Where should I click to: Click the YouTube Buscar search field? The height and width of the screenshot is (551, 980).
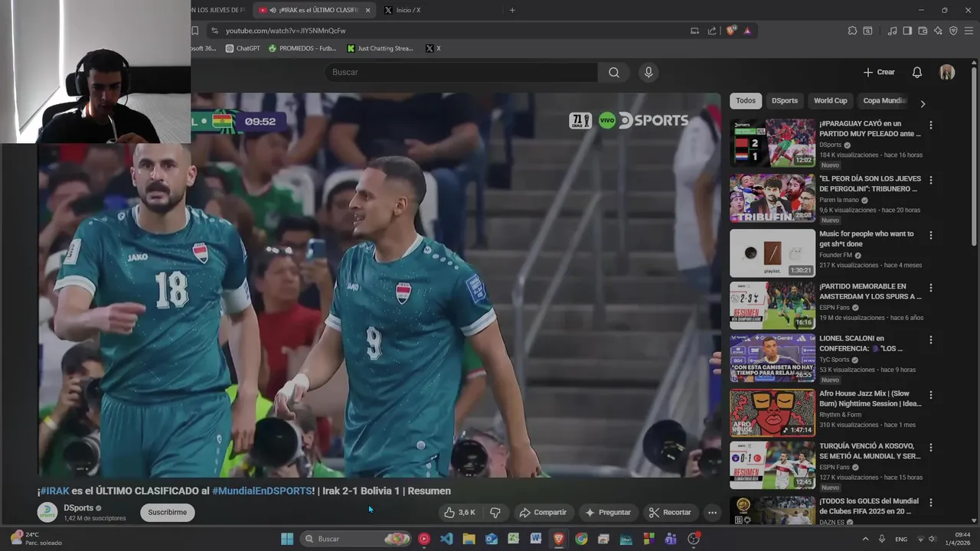tap(461, 72)
